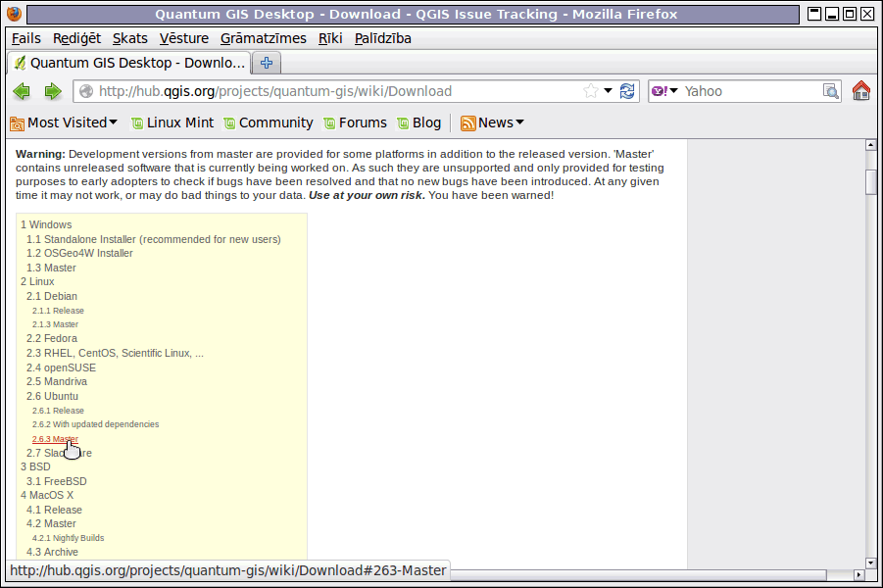Jump to 3 BSD section

point(35,466)
